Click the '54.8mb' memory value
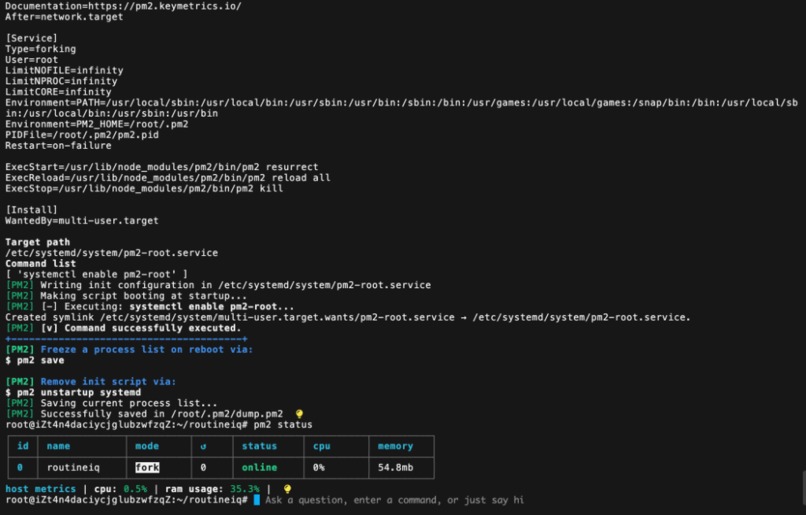This screenshot has width=806, height=515. 395,467
